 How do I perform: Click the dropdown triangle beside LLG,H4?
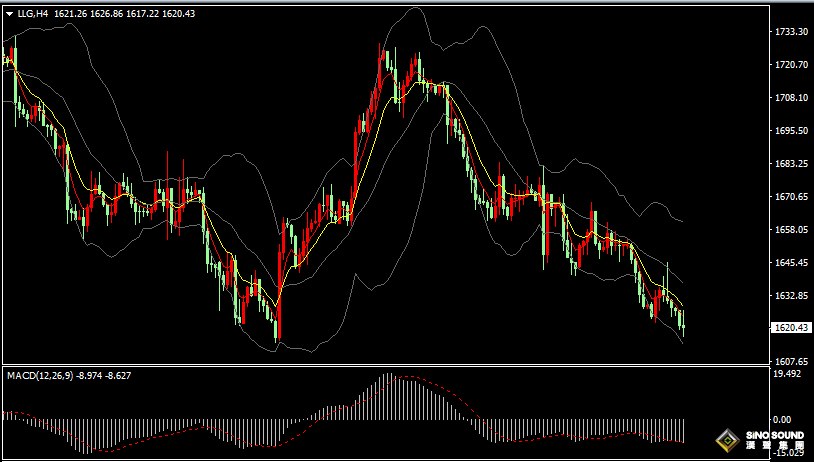click(9, 14)
